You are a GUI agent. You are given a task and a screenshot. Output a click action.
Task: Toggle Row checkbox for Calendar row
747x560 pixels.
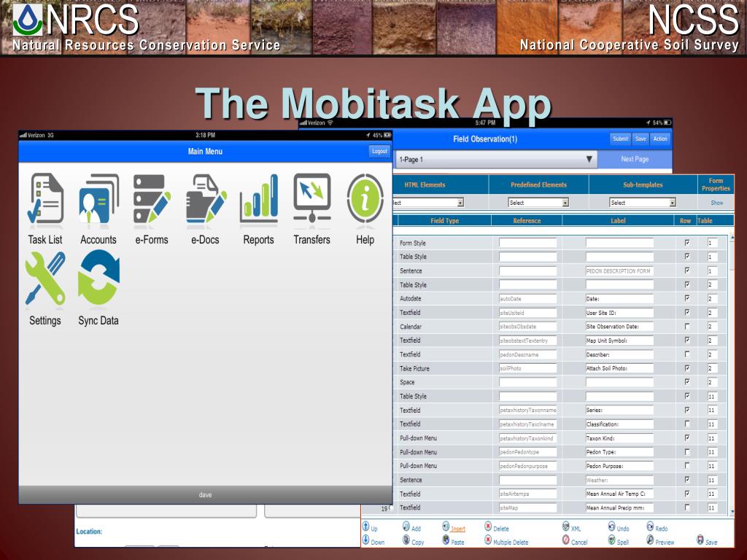686,326
